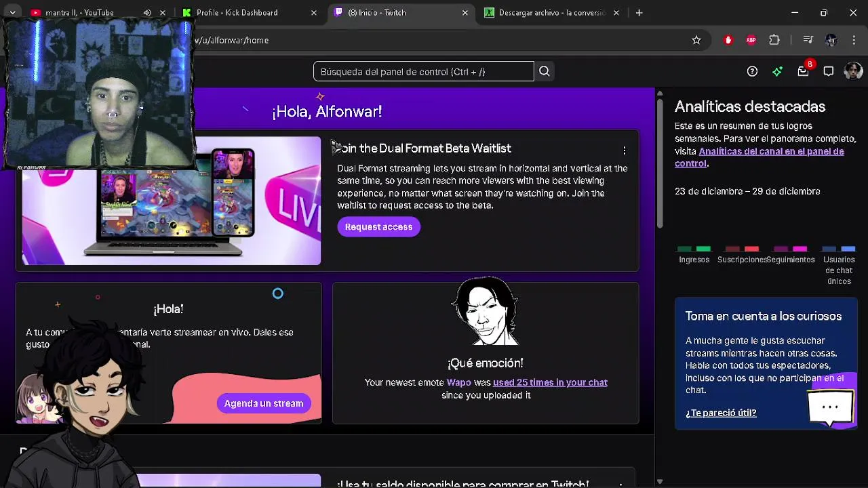The width and height of the screenshot is (868, 488).
Task: Click the ¡Hola, Alfonwar! heading
Action: point(327,112)
